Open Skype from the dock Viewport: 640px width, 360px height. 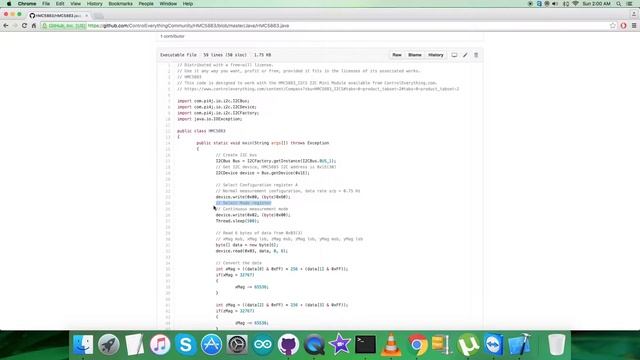coord(185,345)
